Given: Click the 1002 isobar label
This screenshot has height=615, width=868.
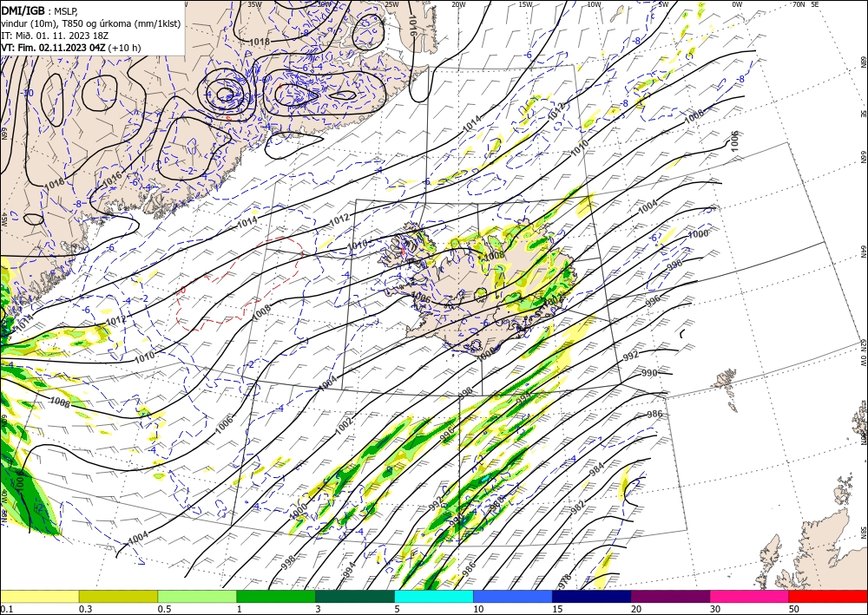Looking at the screenshot, I should [x=344, y=425].
